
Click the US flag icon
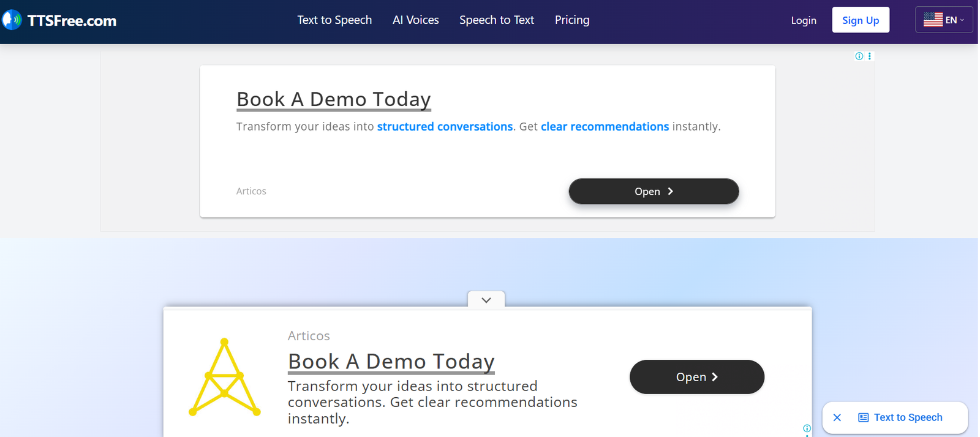click(933, 20)
